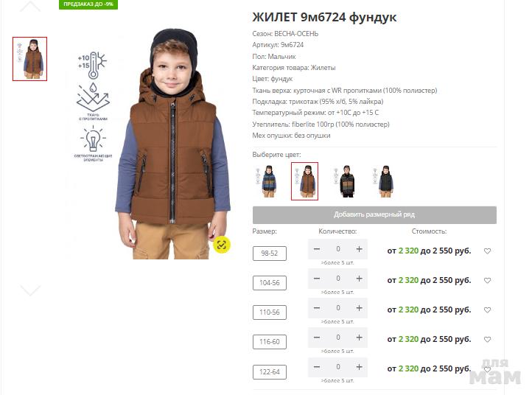Add size 98-52 to favorites heart
Screen dimensions: 532x395
pyautogui.click(x=487, y=251)
